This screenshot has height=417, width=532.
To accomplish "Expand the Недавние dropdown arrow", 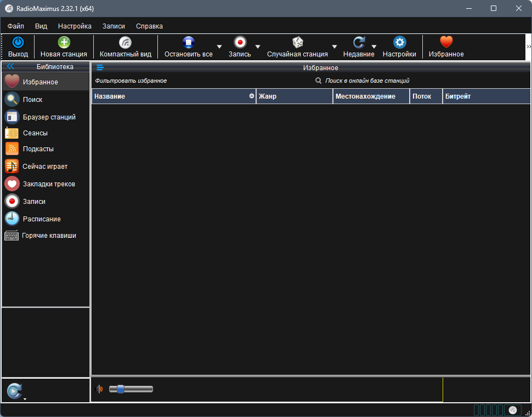I will click(374, 48).
